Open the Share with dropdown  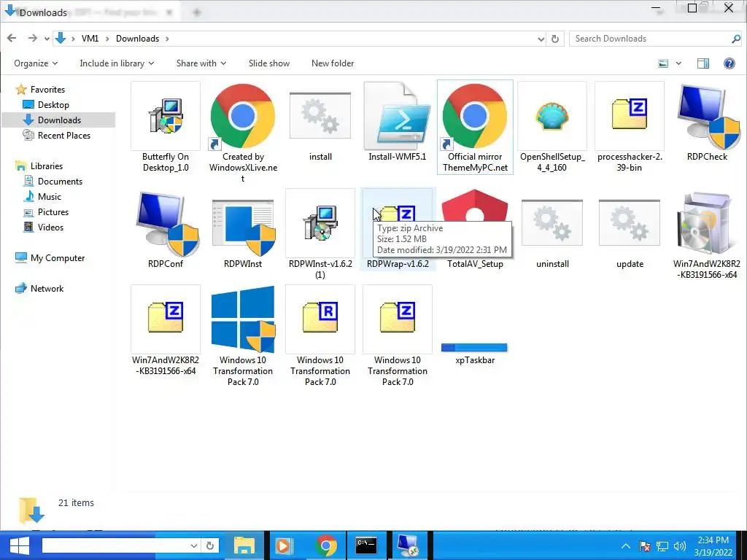tap(201, 63)
